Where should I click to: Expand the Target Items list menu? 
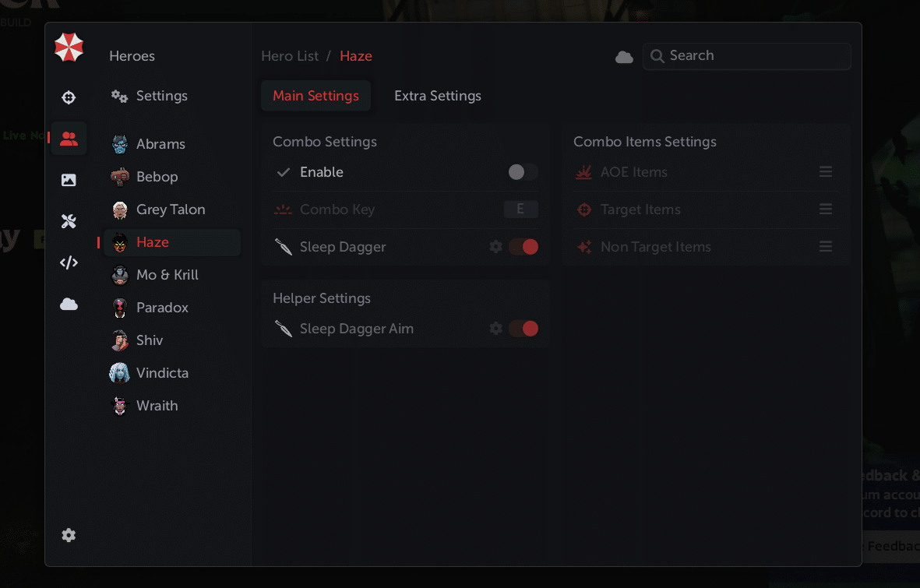[x=826, y=209]
